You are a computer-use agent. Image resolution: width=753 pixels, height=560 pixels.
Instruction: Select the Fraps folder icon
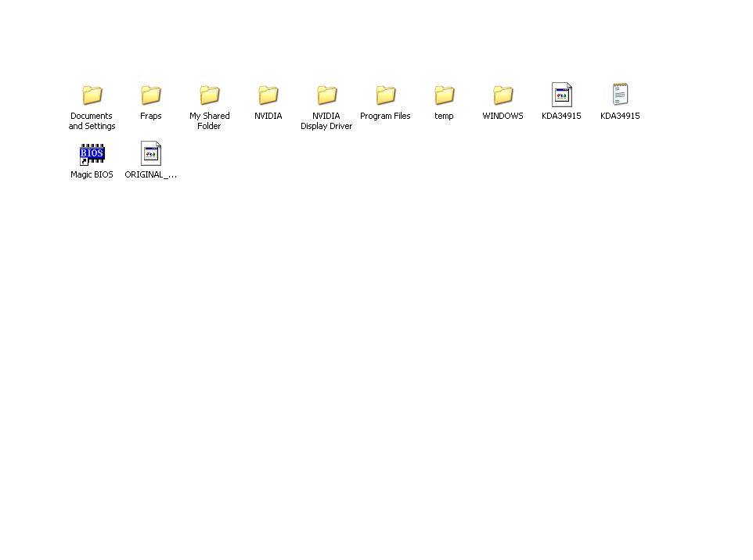click(150, 95)
